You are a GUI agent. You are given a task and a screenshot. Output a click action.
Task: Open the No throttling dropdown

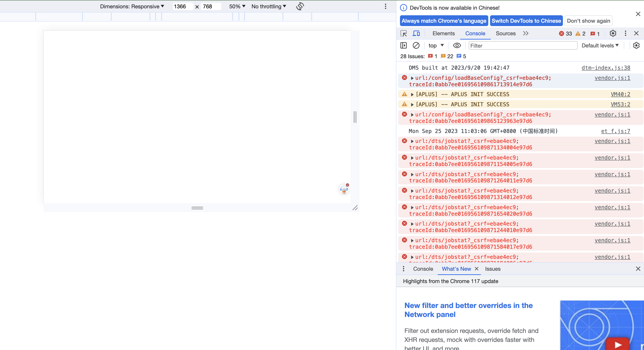tap(269, 7)
